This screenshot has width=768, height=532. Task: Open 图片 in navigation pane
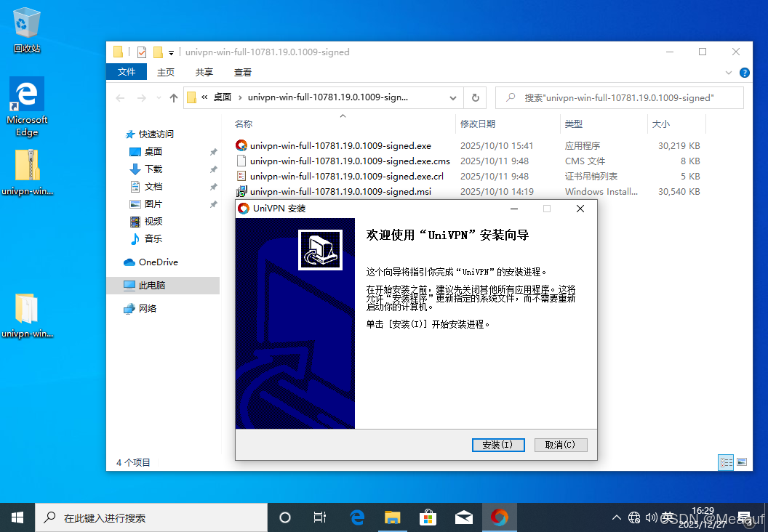point(153,204)
